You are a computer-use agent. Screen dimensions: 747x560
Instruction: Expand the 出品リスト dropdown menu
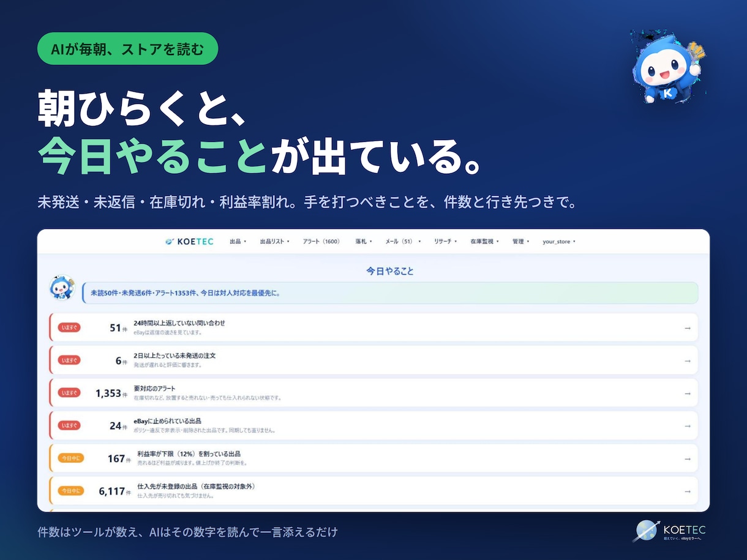pos(274,242)
